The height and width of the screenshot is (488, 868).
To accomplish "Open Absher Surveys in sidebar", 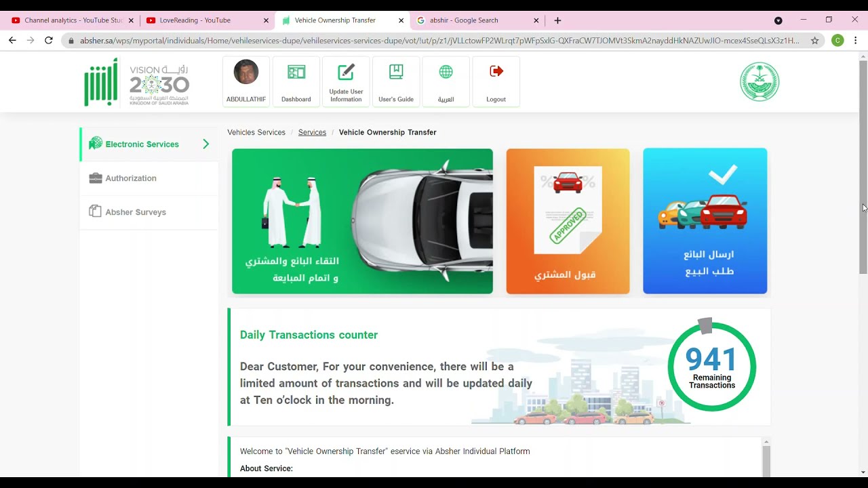I will (x=149, y=212).
